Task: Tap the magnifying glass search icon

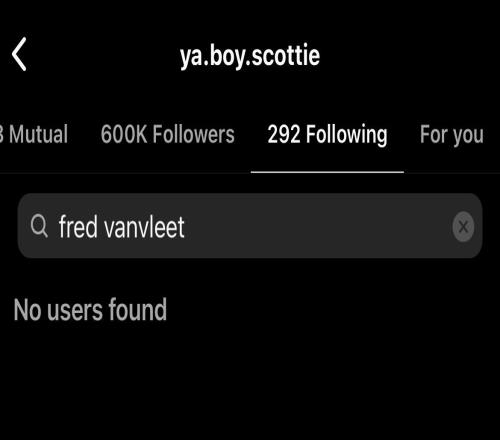Action: [39, 226]
